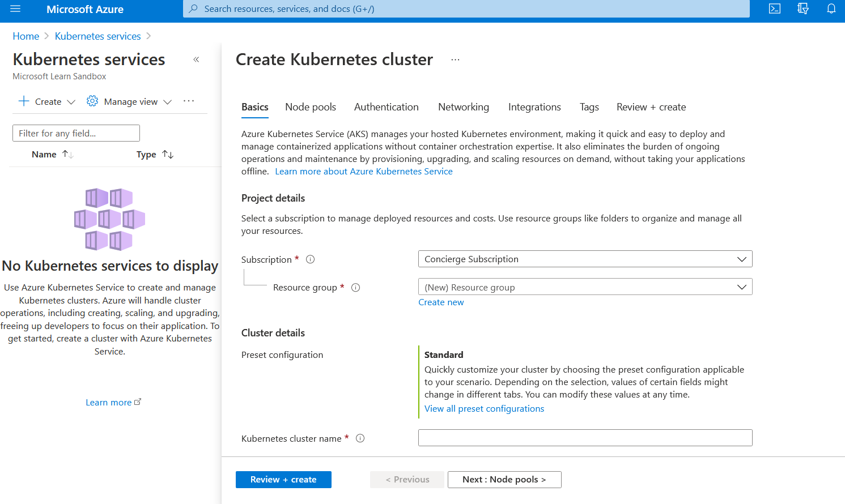
Task: Click the external link icon beside Learn more
Action: click(138, 402)
